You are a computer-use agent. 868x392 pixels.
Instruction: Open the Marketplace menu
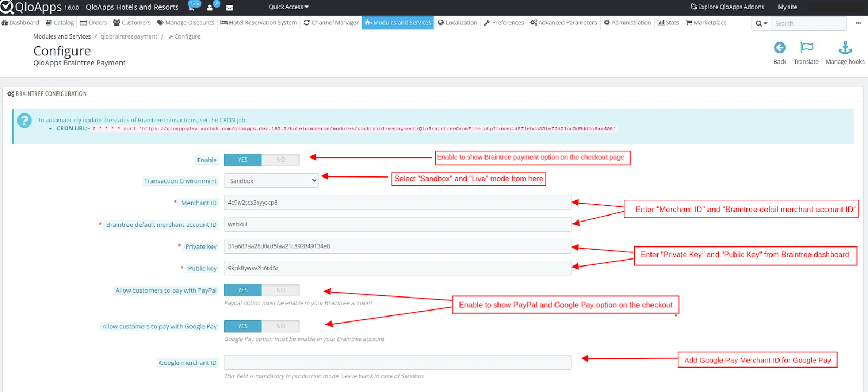coord(706,23)
